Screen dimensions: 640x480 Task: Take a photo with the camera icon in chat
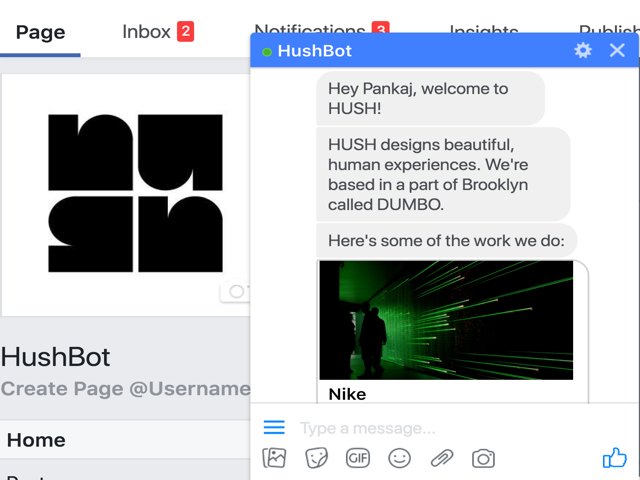tap(483, 458)
